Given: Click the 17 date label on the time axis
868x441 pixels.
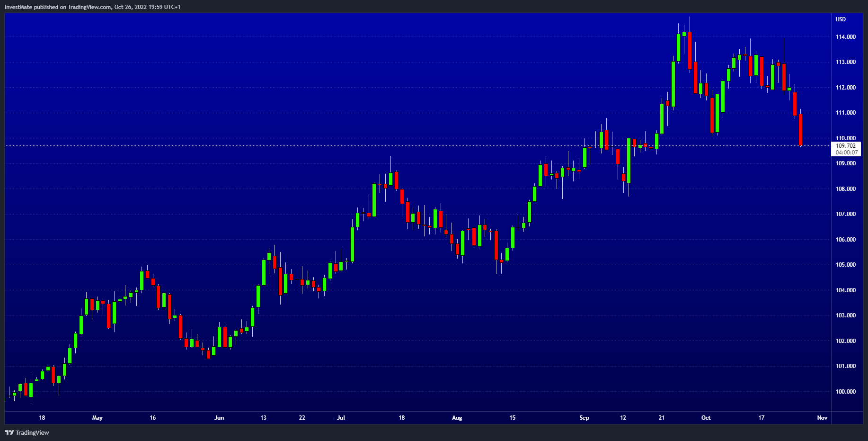Looking at the screenshot, I should pyautogui.click(x=762, y=418).
